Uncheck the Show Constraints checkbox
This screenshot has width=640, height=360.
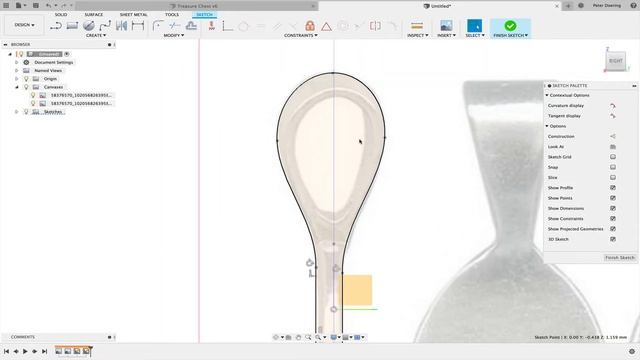(x=613, y=218)
